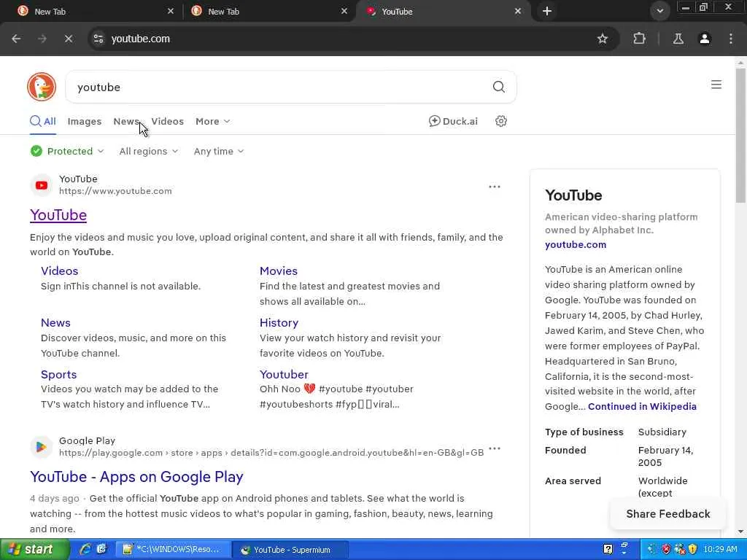Image resolution: width=747 pixels, height=560 pixels.
Task: Open 'YouTube - Apps on Google Play' result
Action: (136, 477)
